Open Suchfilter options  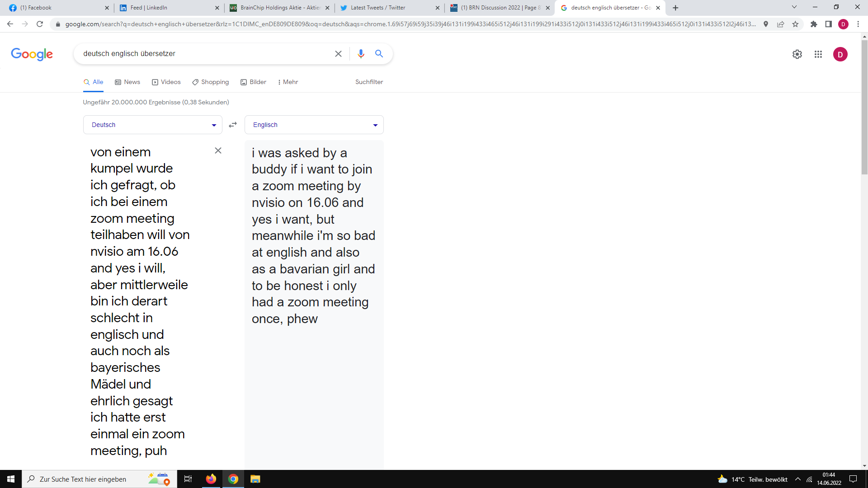tap(369, 82)
